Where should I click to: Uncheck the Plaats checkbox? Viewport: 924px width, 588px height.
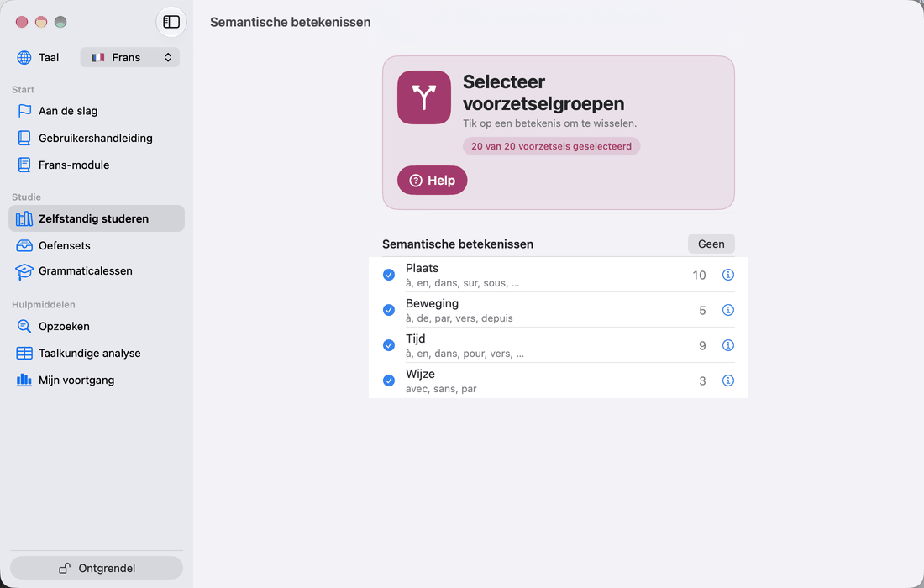389,275
